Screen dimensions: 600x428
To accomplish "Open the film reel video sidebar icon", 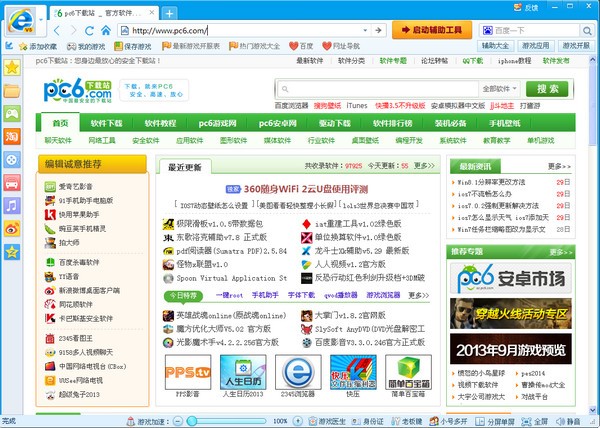I will 12,160.
